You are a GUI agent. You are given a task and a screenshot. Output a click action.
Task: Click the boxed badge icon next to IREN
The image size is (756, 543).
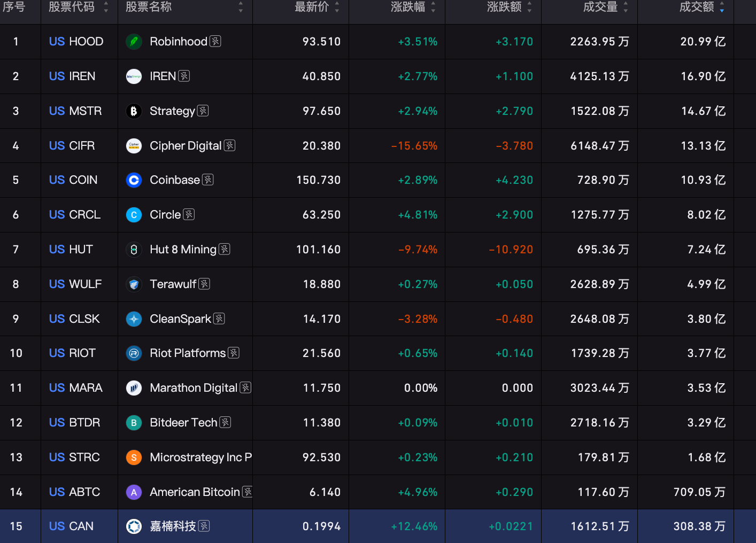point(184,76)
